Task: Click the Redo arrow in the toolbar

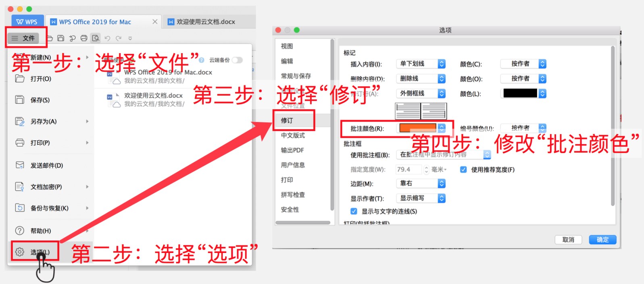Action: (119, 38)
